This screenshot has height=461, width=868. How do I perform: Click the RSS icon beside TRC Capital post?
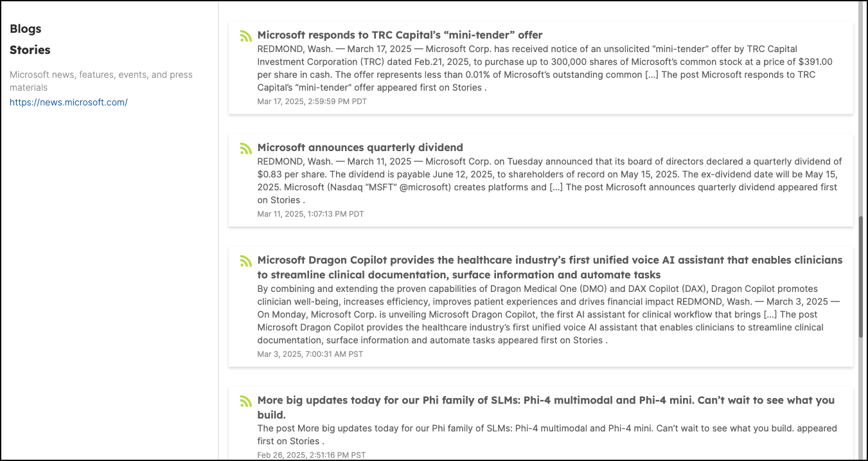[245, 36]
